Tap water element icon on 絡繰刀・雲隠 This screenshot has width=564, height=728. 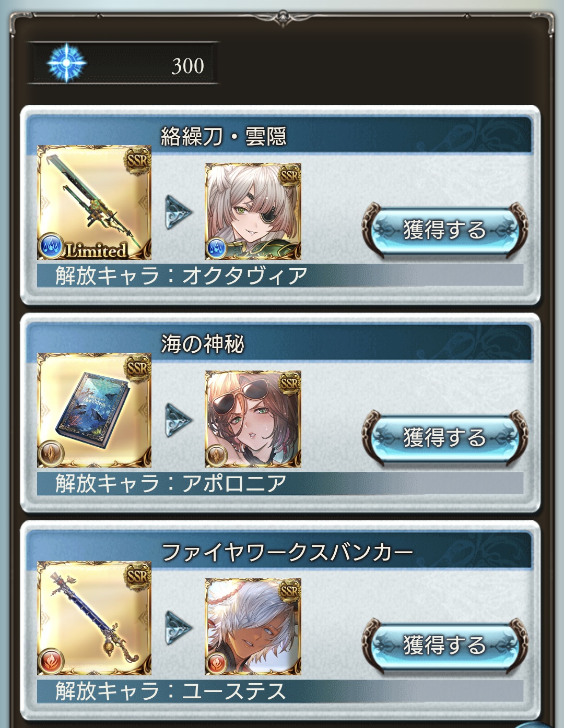click(51, 246)
